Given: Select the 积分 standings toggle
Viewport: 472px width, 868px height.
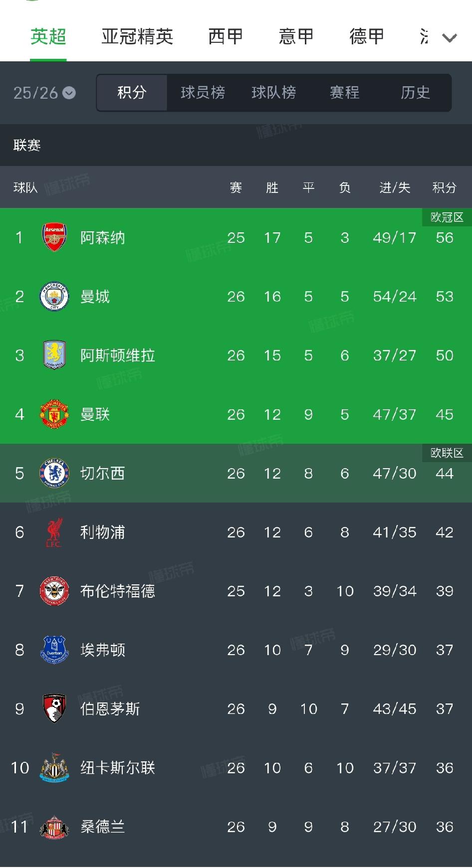Looking at the screenshot, I should tap(132, 93).
